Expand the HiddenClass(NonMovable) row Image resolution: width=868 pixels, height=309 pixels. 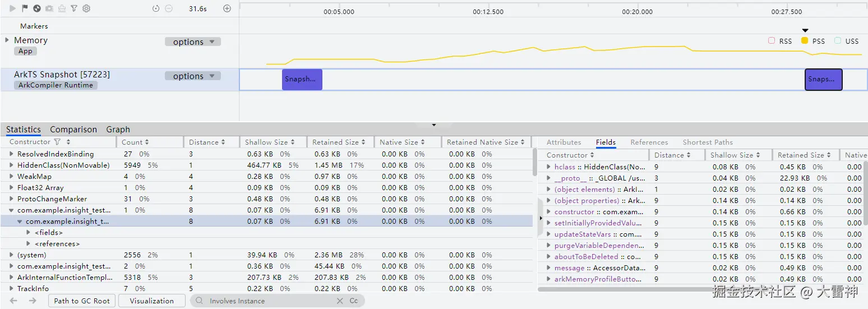(11, 165)
